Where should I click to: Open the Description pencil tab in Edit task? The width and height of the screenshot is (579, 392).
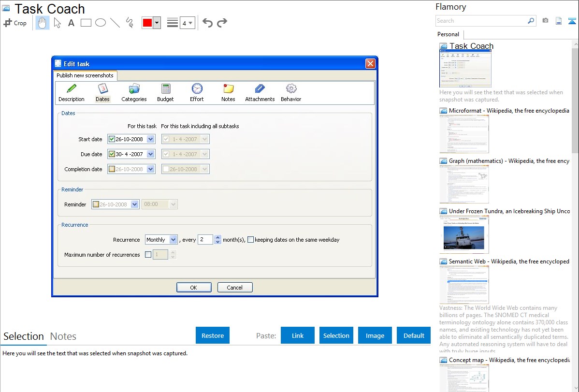point(71,93)
